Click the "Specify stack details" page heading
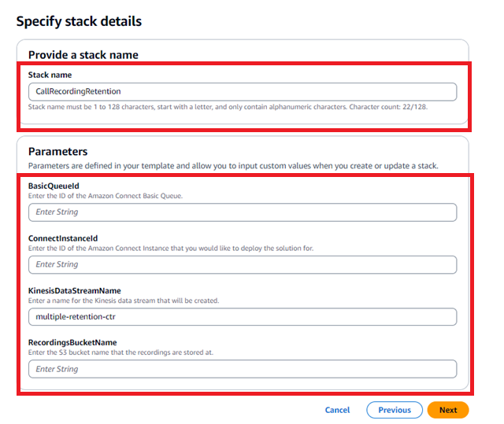Viewport: 504px width, 424px height. [x=79, y=21]
